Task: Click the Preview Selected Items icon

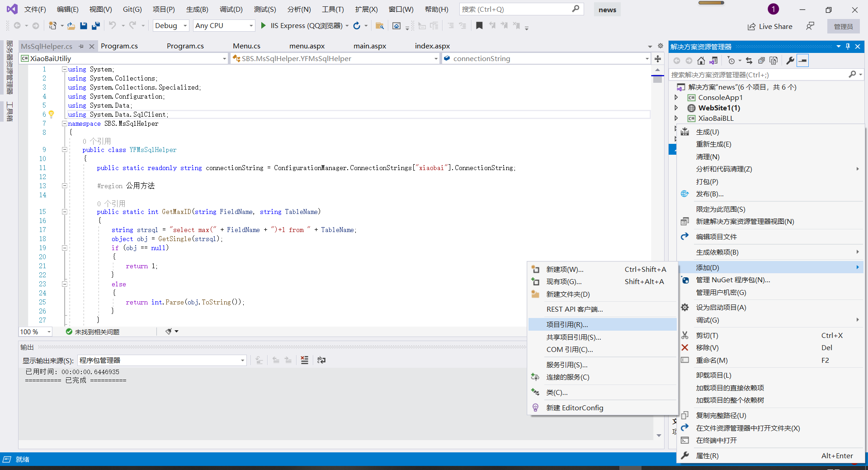Action: [802, 61]
